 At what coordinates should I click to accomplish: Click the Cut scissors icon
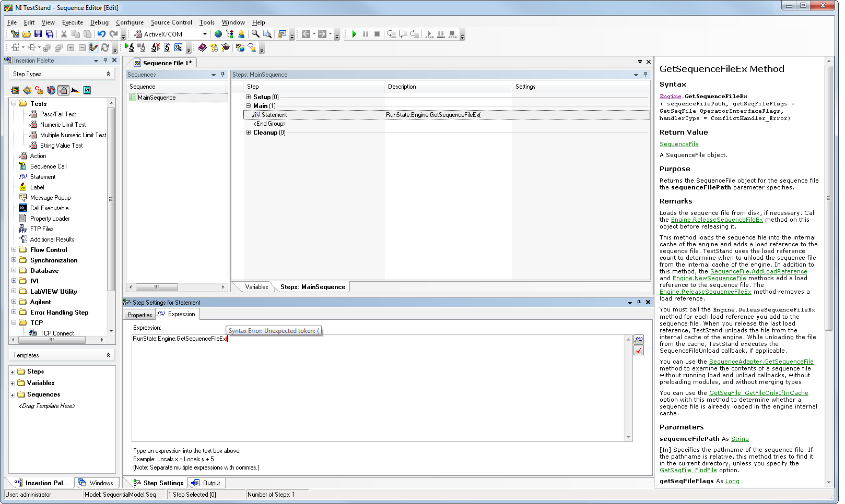[64, 34]
